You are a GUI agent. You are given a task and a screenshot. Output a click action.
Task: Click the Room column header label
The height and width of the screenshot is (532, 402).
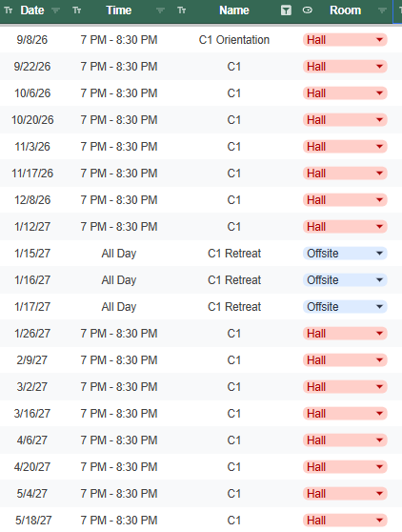pyautogui.click(x=346, y=10)
